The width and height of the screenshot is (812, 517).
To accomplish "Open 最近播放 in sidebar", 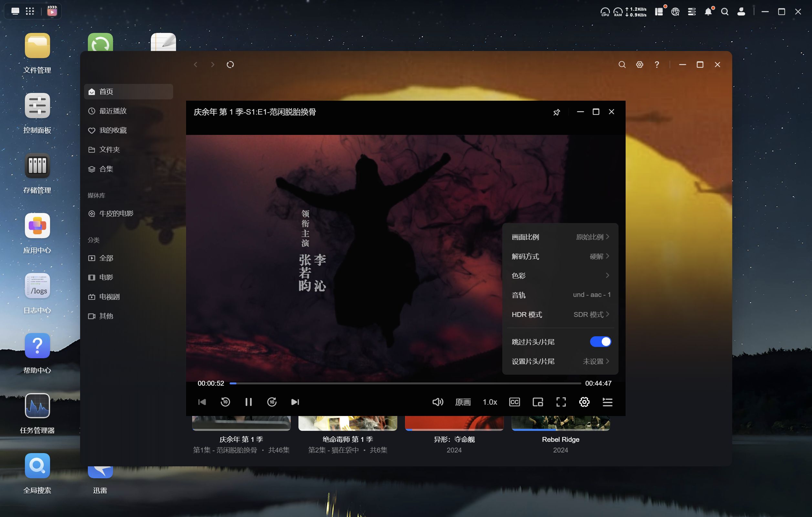I will tap(113, 111).
